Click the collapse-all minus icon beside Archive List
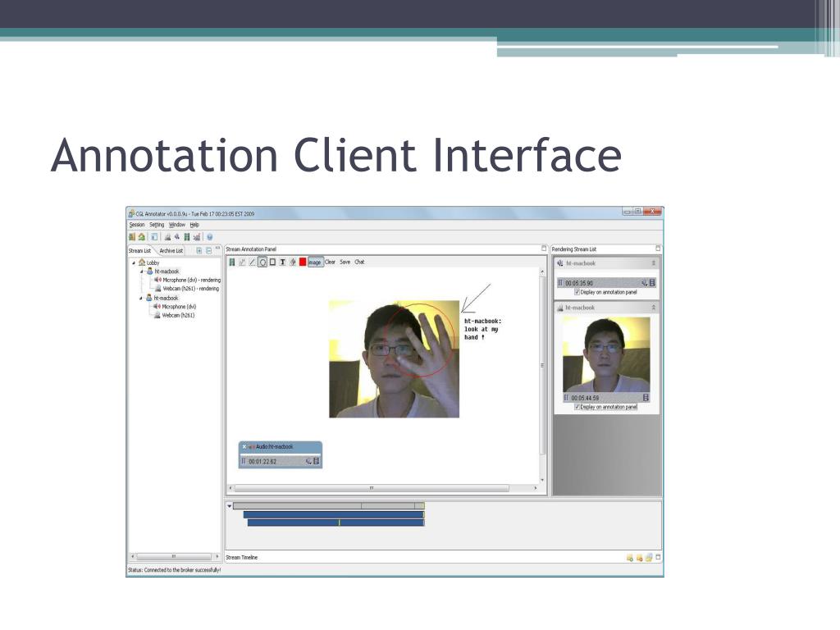Image resolution: width=840 pixels, height=630 pixels. [x=208, y=251]
